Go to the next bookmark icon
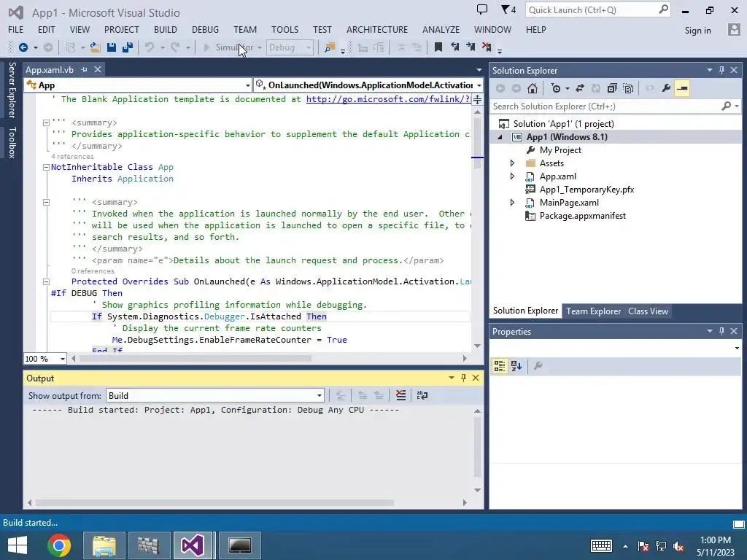The image size is (747, 560). (471, 47)
